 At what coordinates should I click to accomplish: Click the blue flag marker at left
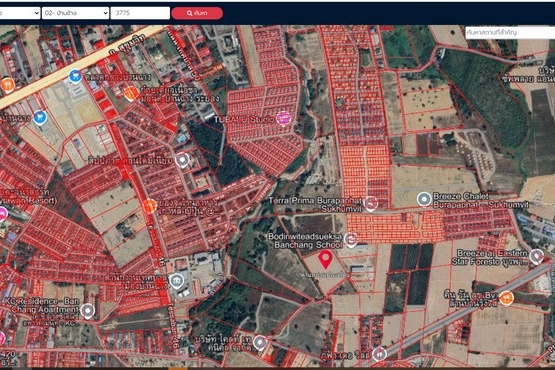(40, 117)
